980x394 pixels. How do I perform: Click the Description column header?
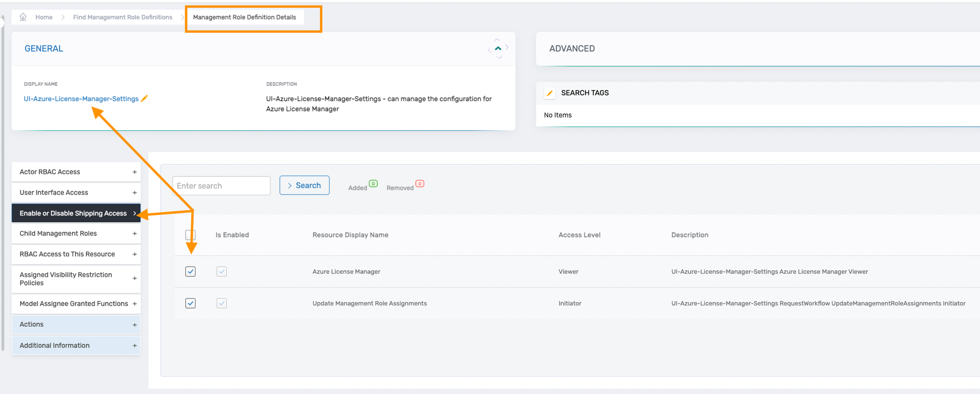[x=690, y=235]
